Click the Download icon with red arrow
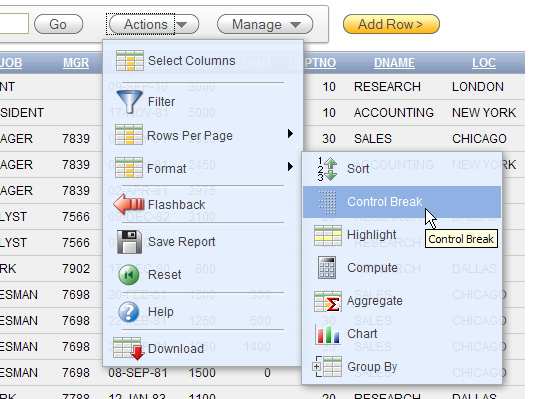This screenshot has height=399, width=533. coord(128,348)
